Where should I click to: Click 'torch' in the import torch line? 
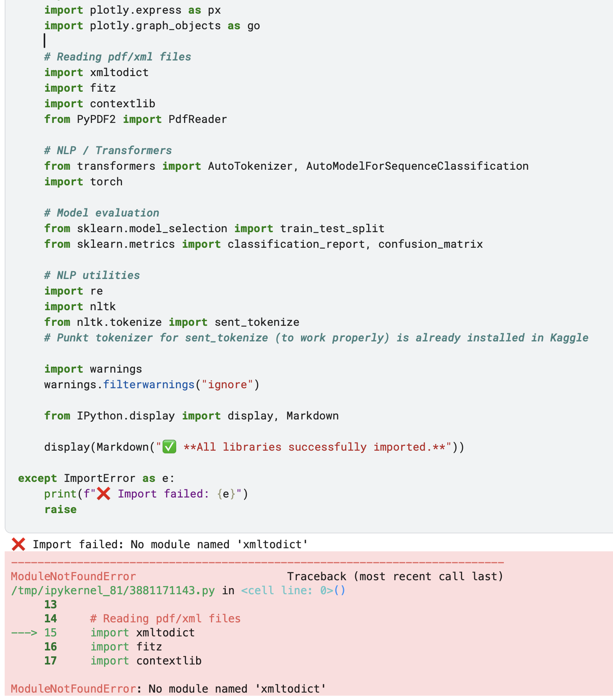coord(106,181)
